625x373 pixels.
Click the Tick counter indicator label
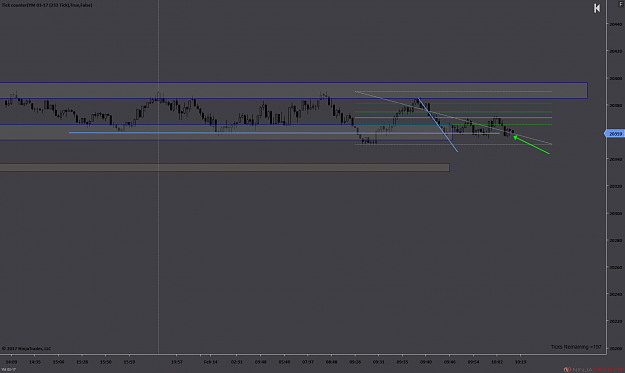(47, 5)
